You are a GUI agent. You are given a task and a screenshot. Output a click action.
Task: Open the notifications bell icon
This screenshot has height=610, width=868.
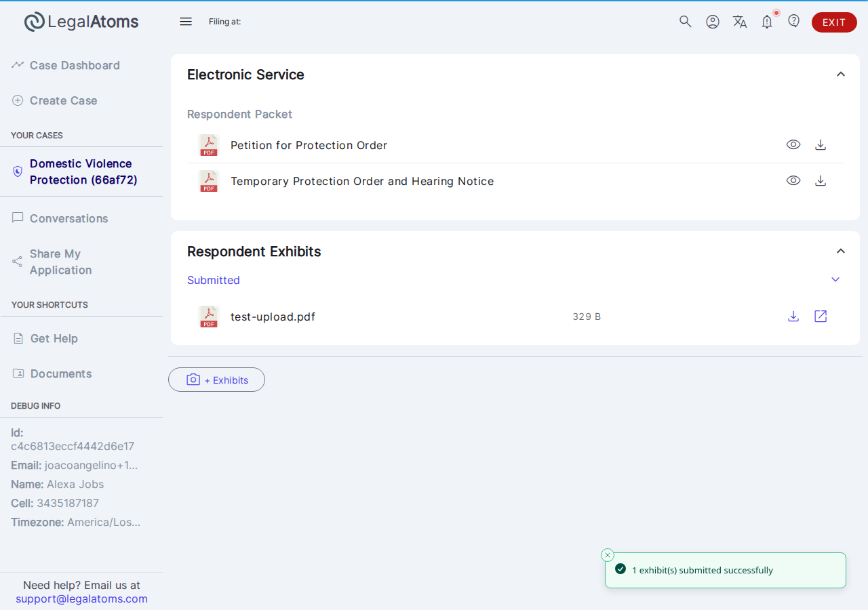point(767,22)
